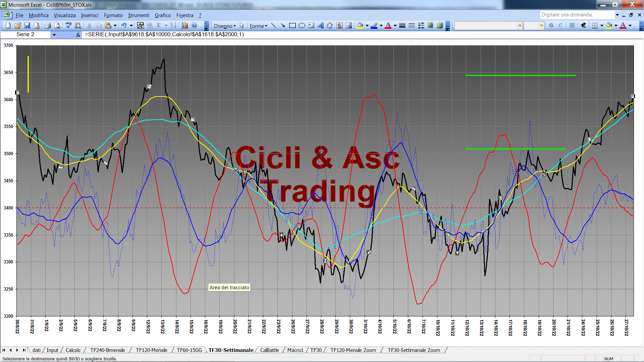Click the Arrow Style icon
The height and width of the screenshot is (362, 644).
pyautogui.click(x=421, y=25)
